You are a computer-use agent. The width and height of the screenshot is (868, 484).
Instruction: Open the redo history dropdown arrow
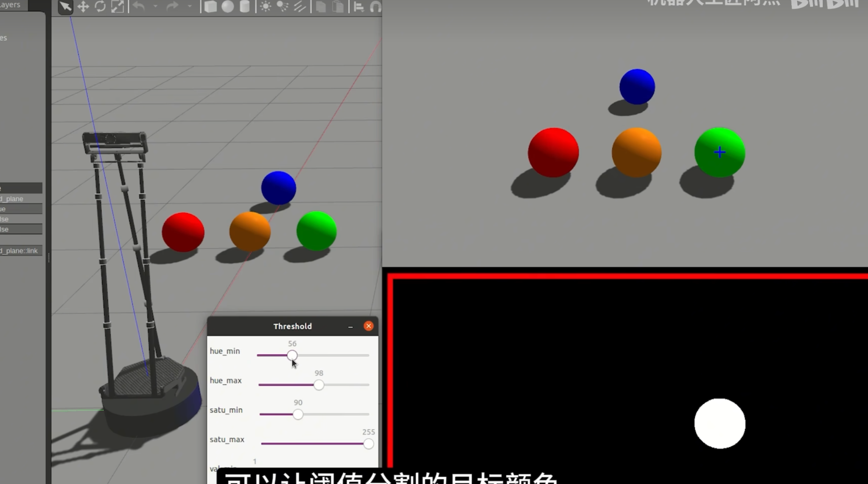[x=190, y=6]
